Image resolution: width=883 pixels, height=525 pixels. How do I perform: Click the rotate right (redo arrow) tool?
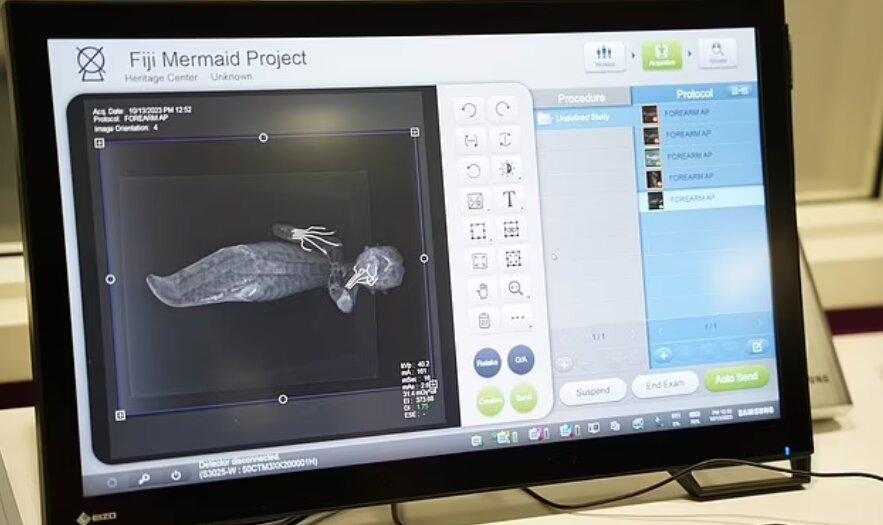pyautogui.click(x=503, y=109)
